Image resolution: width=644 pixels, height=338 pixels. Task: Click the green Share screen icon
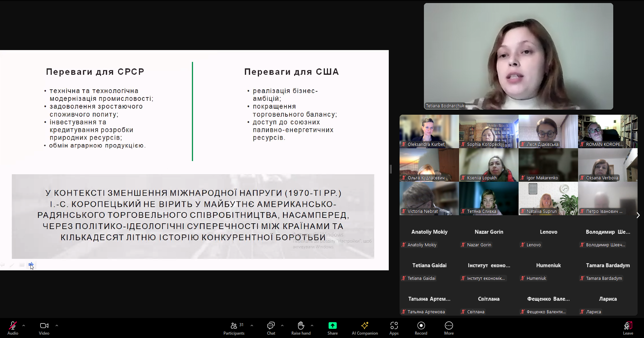[x=332, y=325]
